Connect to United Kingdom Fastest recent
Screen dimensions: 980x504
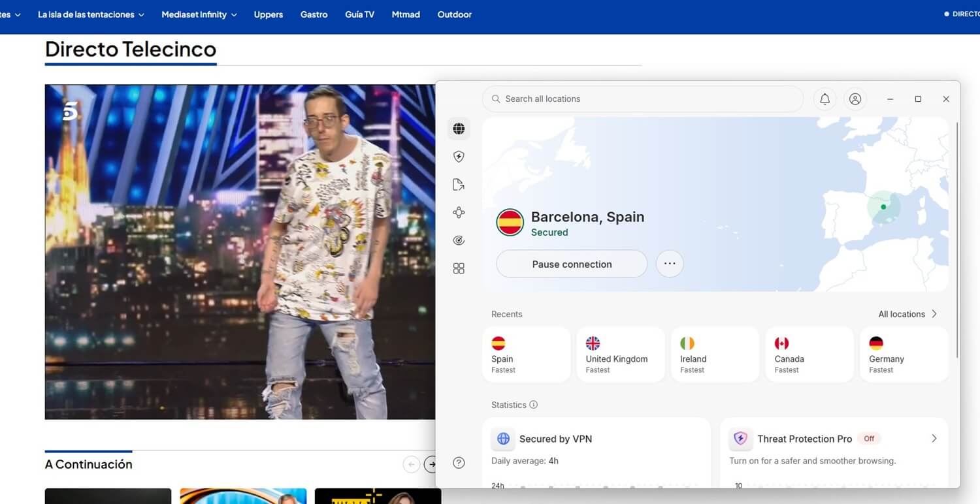(x=621, y=354)
